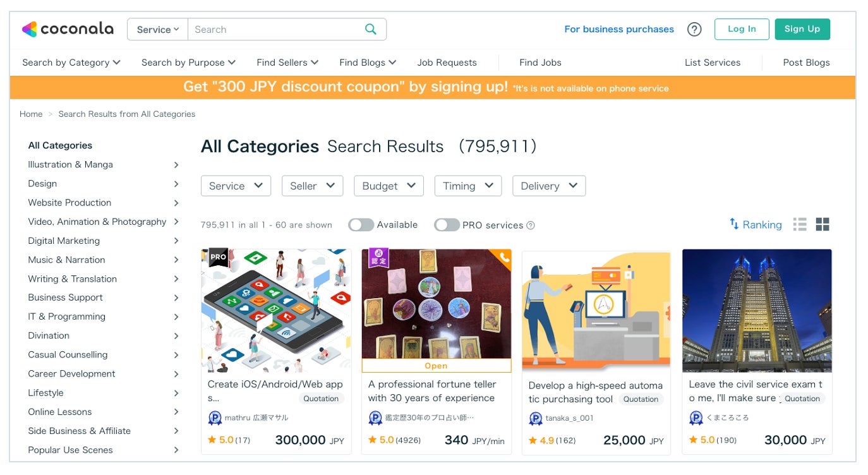Screen dimensions: 868x475
Task: Expand the Illustration & Manga category
Action: coord(176,165)
